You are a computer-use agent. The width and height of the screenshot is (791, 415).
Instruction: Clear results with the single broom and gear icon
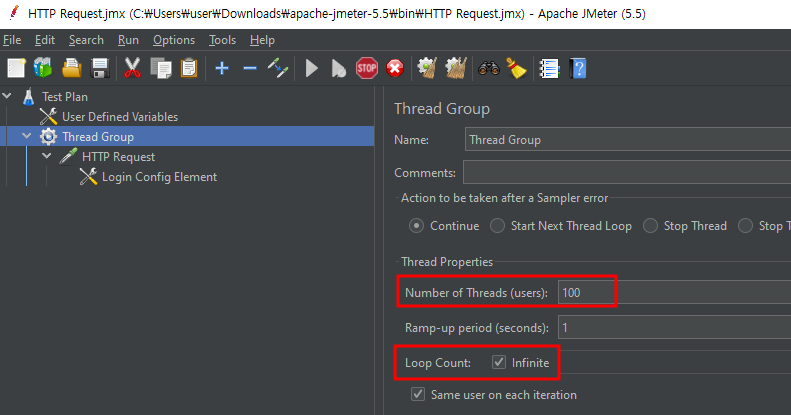click(x=427, y=68)
